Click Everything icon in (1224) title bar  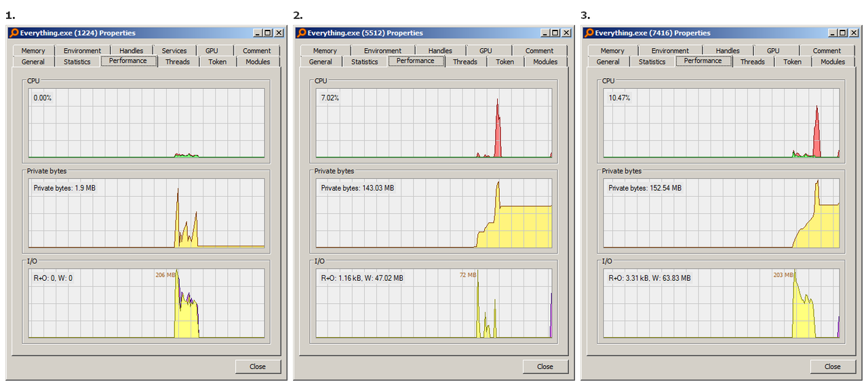click(14, 33)
